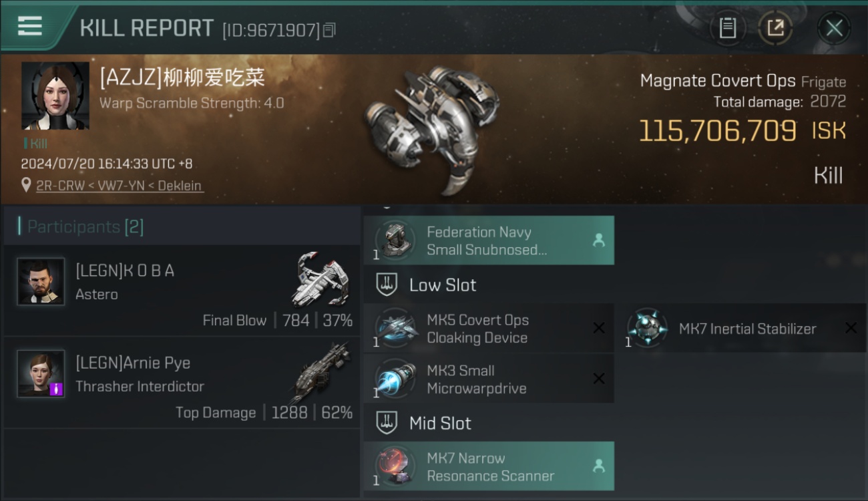This screenshot has width=868, height=501.
Task: Inspect the Magnate Covert Ops ship image
Action: (433, 128)
